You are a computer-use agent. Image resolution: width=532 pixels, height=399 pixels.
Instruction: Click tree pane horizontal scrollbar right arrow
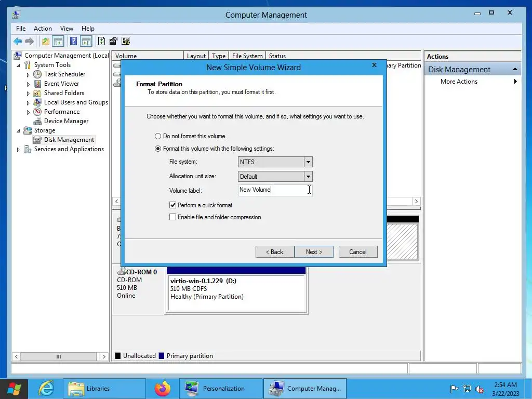(x=104, y=356)
